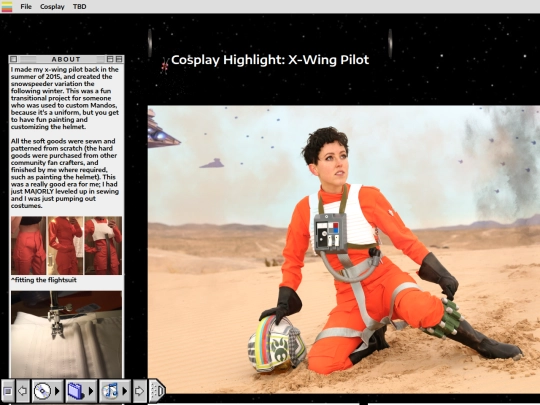Click the control strip end tab handle
Image resolution: width=540 pixels, height=405 pixels.
point(157,391)
